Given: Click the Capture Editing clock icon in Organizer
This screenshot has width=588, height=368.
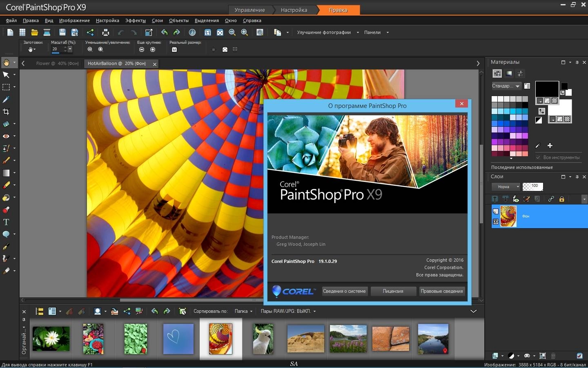Looking at the screenshot, I should pyautogui.click(x=183, y=311).
